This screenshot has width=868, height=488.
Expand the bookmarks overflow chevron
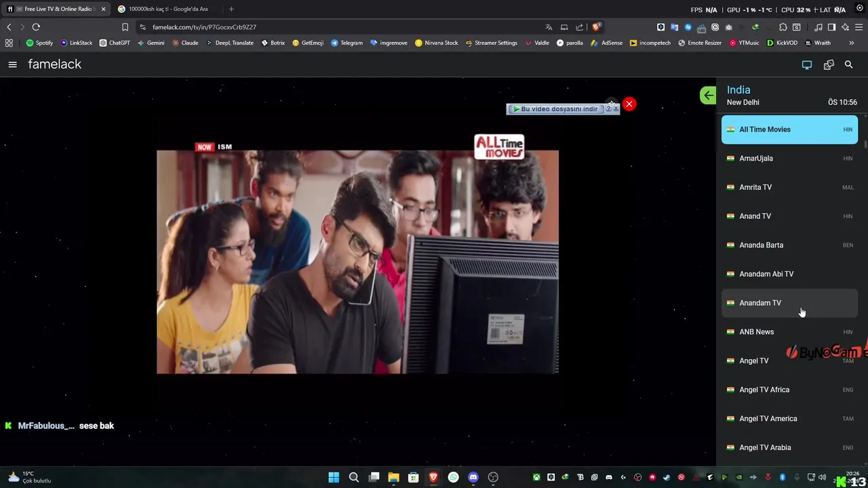tap(852, 43)
